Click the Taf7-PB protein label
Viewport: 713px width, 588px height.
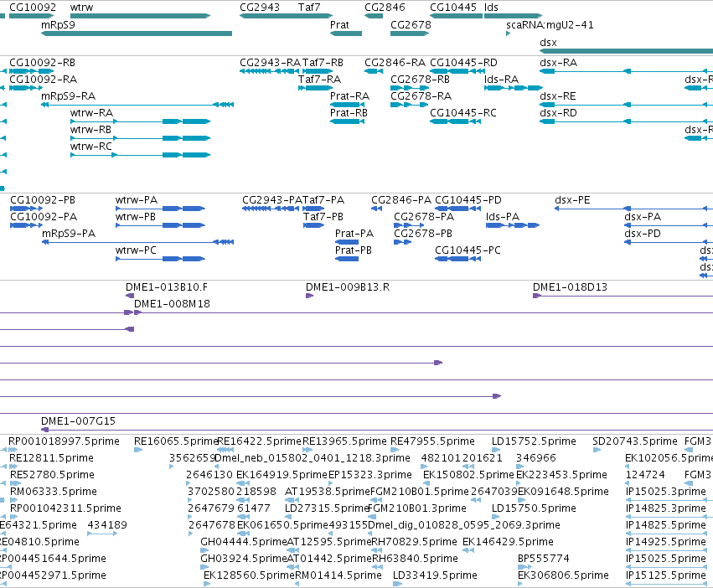323,216
